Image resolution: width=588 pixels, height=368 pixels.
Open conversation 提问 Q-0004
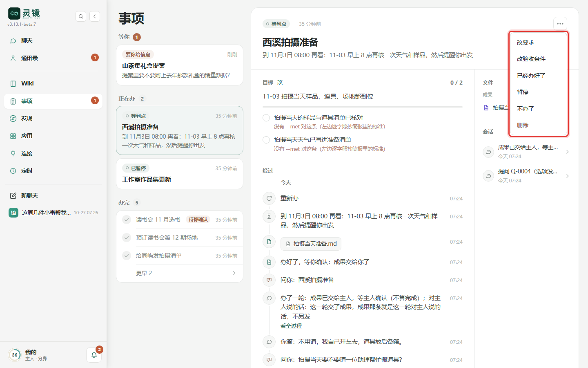click(526, 176)
